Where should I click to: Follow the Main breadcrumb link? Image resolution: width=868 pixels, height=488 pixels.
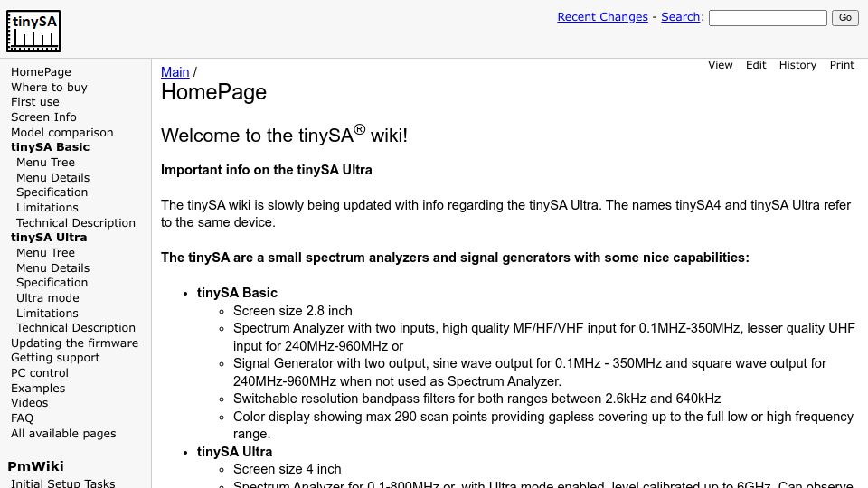click(x=175, y=72)
